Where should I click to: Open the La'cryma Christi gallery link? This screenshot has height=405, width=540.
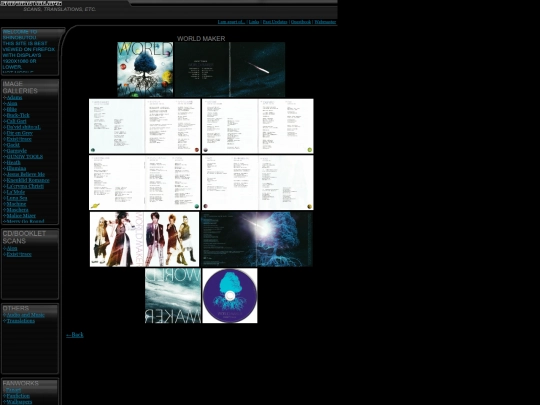(25, 186)
